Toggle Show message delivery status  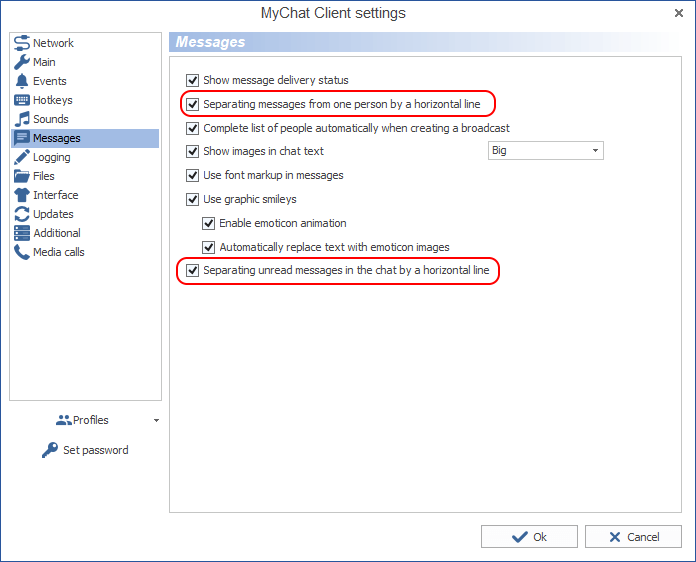click(x=192, y=80)
